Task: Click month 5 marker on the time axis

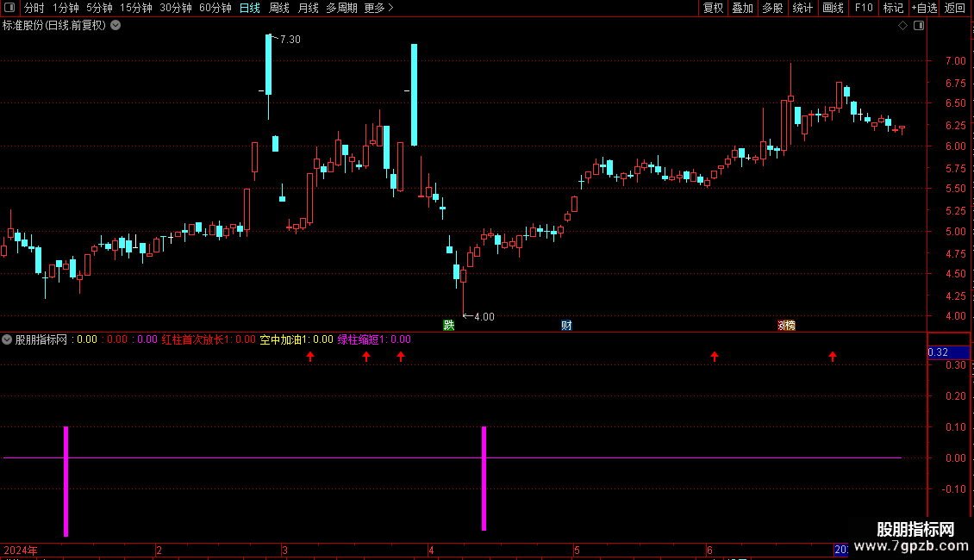Action: pyautogui.click(x=577, y=550)
